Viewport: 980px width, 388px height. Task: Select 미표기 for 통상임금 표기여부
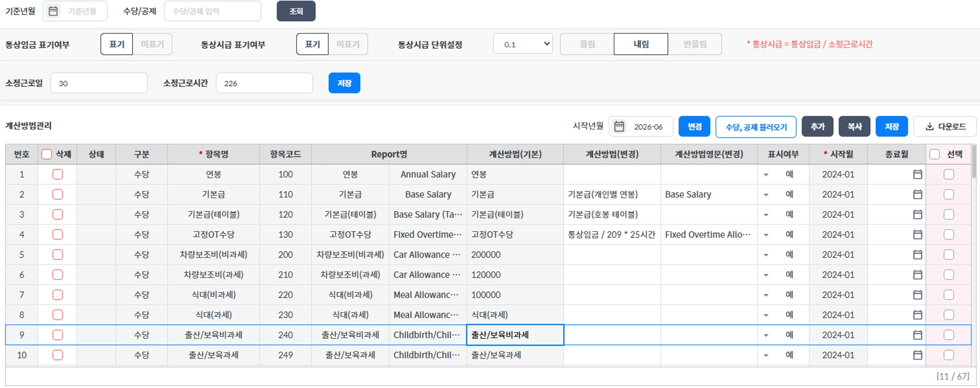coord(153,44)
